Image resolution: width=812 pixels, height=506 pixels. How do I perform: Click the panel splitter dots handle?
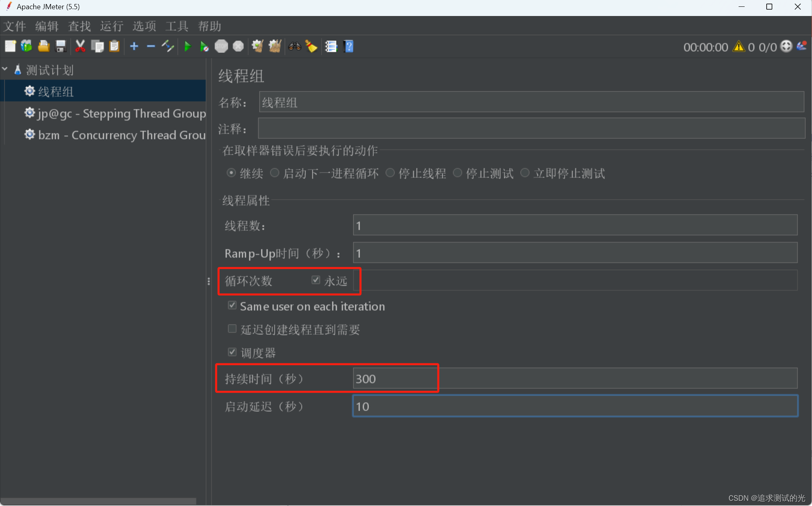[209, 282]
